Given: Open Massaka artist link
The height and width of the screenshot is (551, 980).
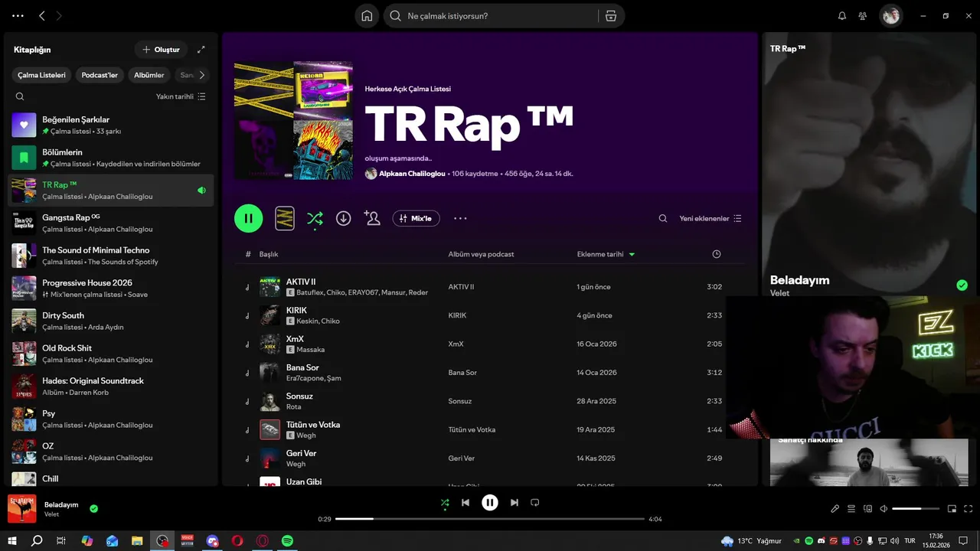Looking at the screenshot, I should coord(310,350).
